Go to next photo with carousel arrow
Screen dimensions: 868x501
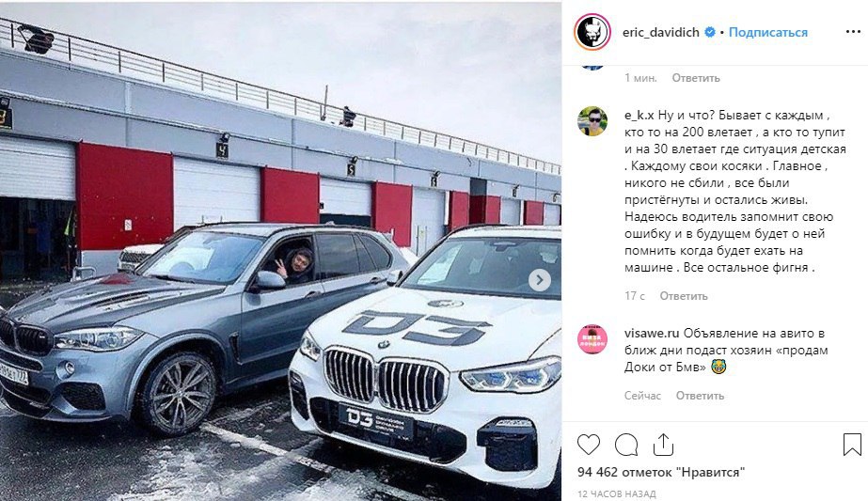tap(539, 280)
